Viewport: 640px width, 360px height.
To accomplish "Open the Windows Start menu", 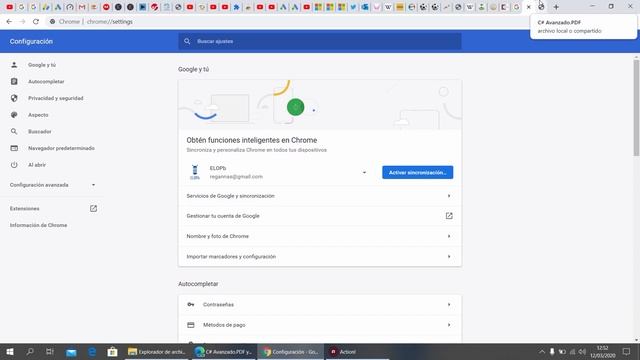I will point(10,351).
